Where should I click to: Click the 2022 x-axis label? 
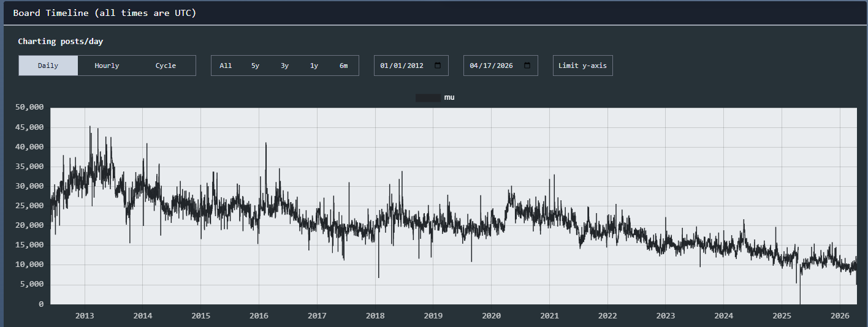point(607,316)
